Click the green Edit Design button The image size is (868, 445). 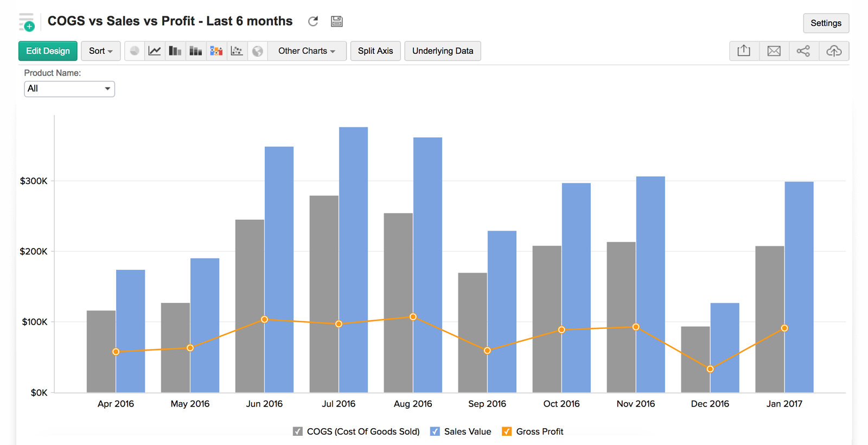48,51
